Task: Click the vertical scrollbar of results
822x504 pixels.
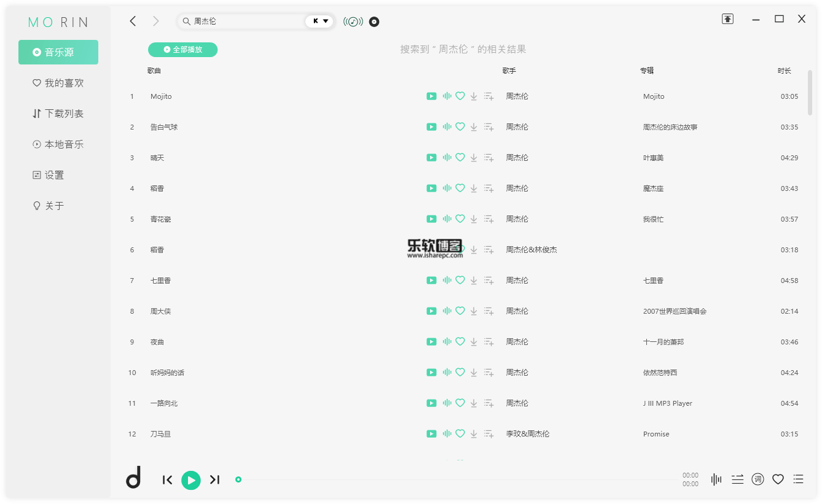Action: [x=810, y=92]
